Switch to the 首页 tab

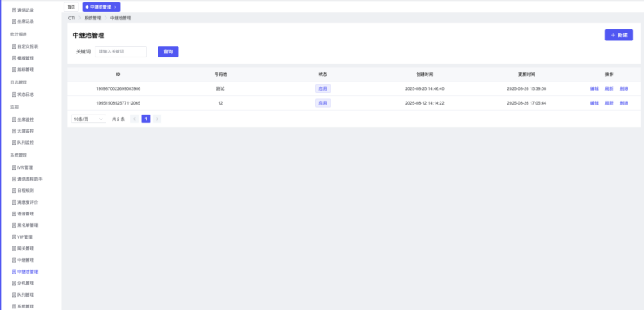tap(71, 7)
